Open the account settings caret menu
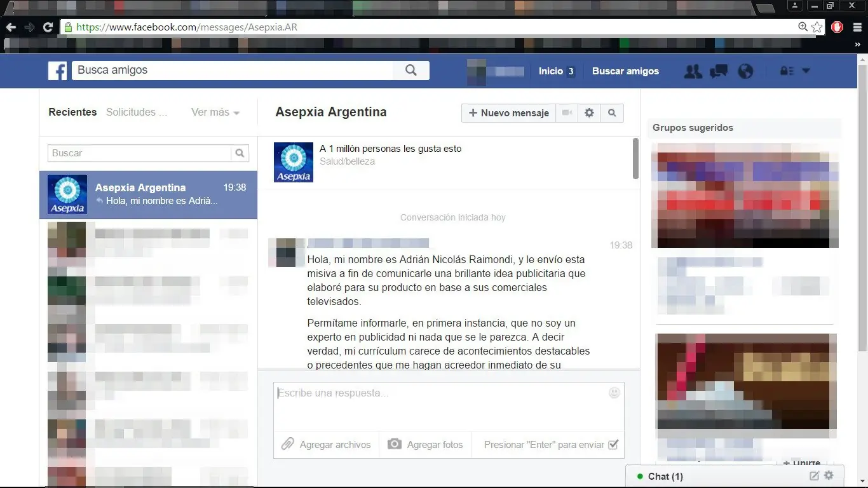The image size is (868, 488). (806, 71)
